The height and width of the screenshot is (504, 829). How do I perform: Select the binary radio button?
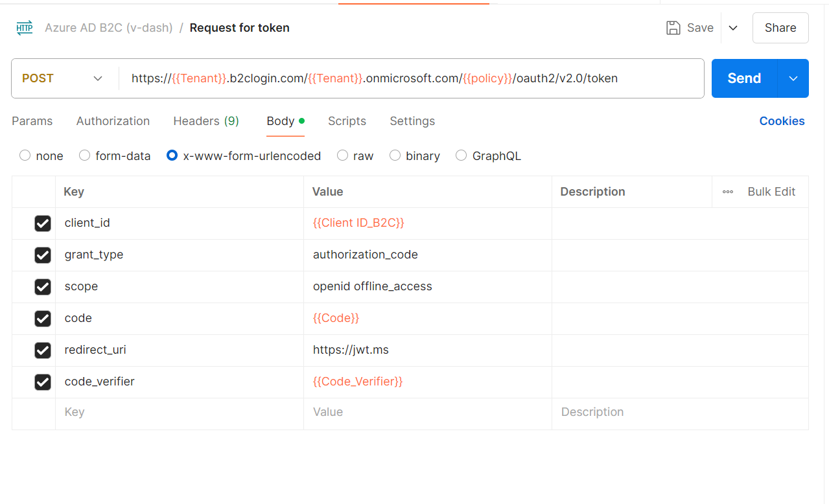coord(395,155)
